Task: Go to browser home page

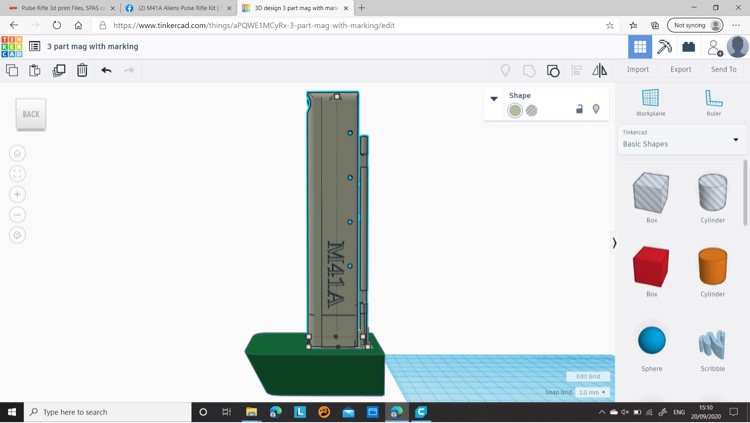Action: [x=78, y=25]
